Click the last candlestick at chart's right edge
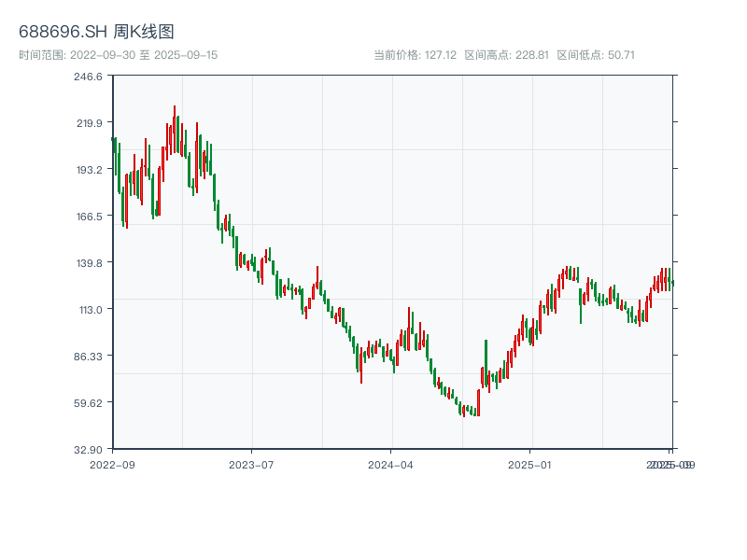 pyautogui.click(x=671, y=282)
